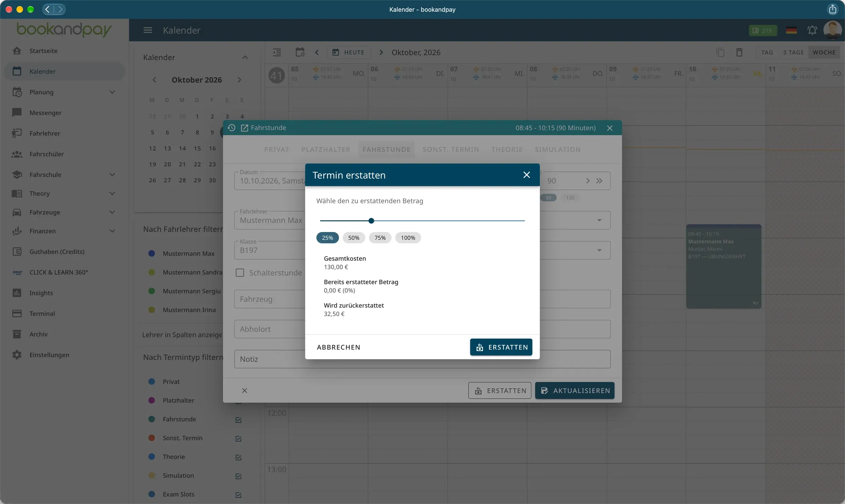Click the trash icon in calendar toolbar

point(739,52)
